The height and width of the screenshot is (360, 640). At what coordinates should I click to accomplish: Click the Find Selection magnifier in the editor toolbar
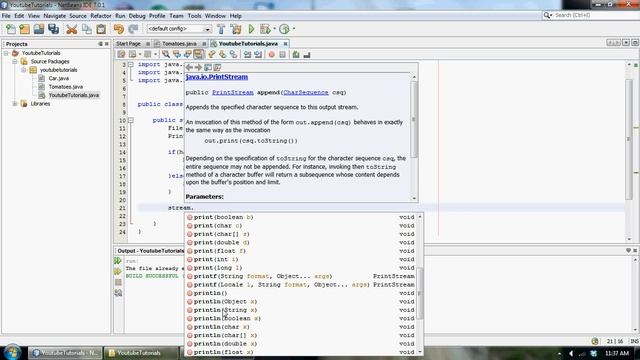point(166,55)
